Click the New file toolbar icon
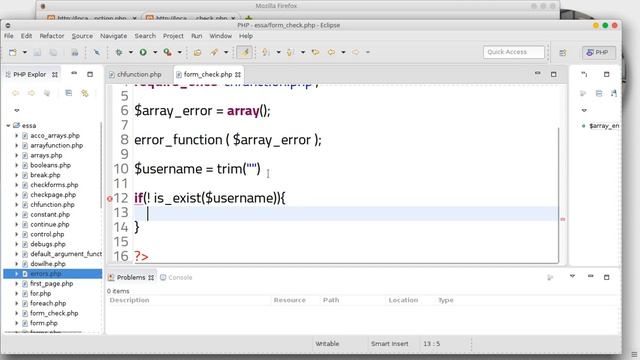640x360 pixels. click(x=13, y=52)
